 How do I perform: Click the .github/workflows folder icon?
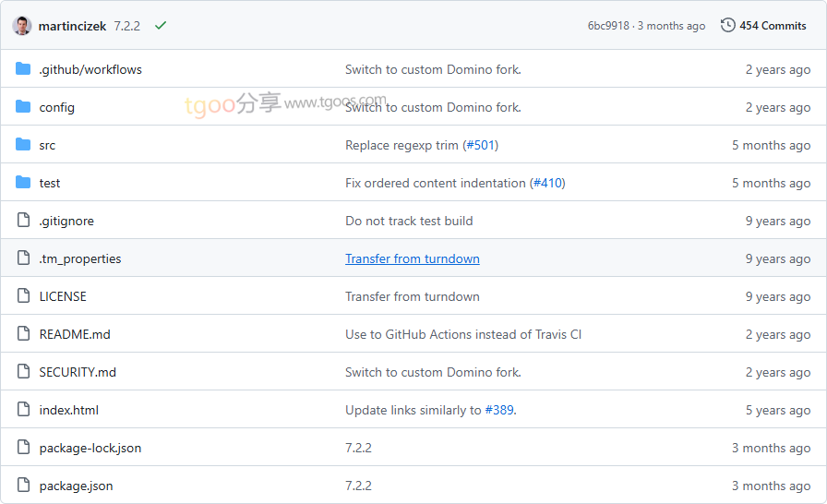click(x=23, y=69)
